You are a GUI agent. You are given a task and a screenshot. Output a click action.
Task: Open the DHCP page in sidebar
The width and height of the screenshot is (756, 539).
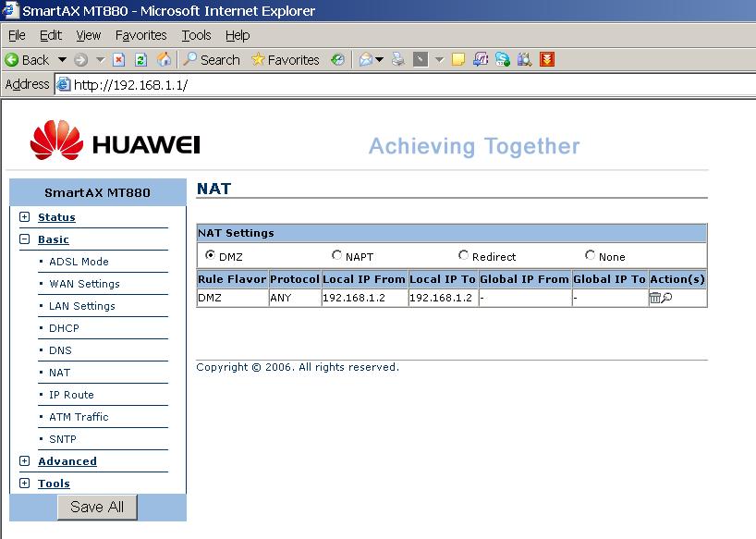point(64,328)
